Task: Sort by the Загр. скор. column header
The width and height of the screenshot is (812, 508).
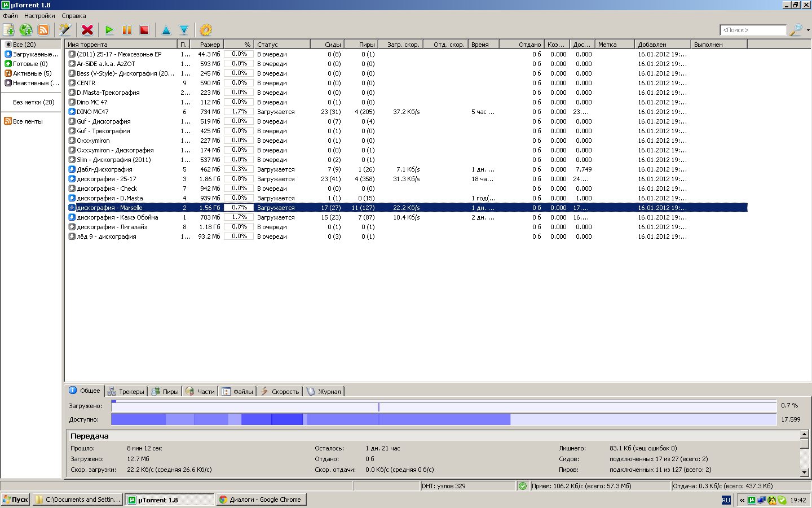Action: tap(400, 44)
